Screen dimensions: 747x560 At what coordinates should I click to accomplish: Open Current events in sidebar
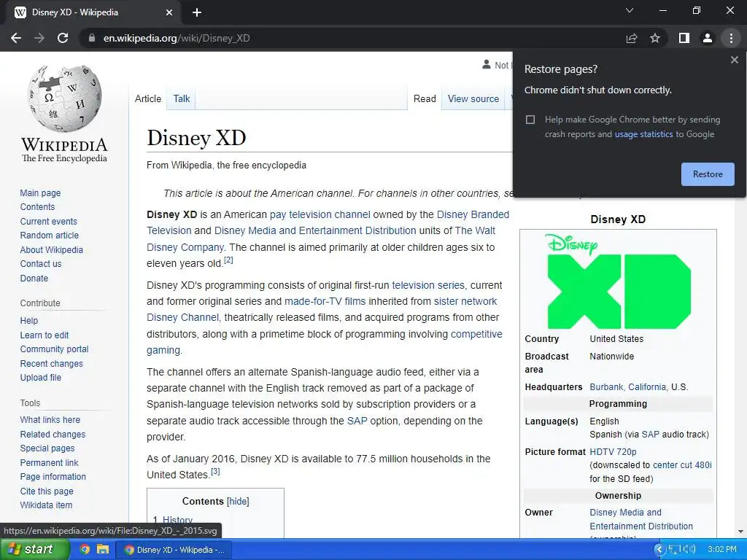click(48, 222)
